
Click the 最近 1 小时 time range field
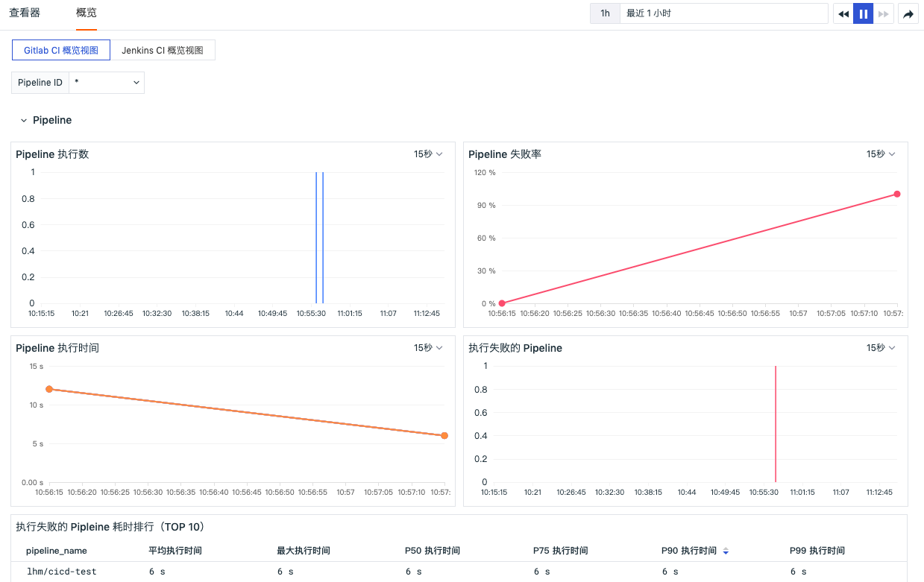[x=724, y=13]
